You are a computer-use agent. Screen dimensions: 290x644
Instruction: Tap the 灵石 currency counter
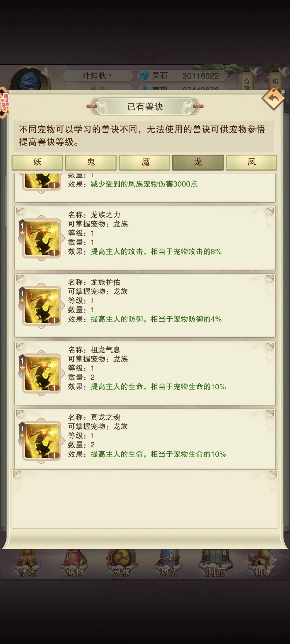coord(181,76)
